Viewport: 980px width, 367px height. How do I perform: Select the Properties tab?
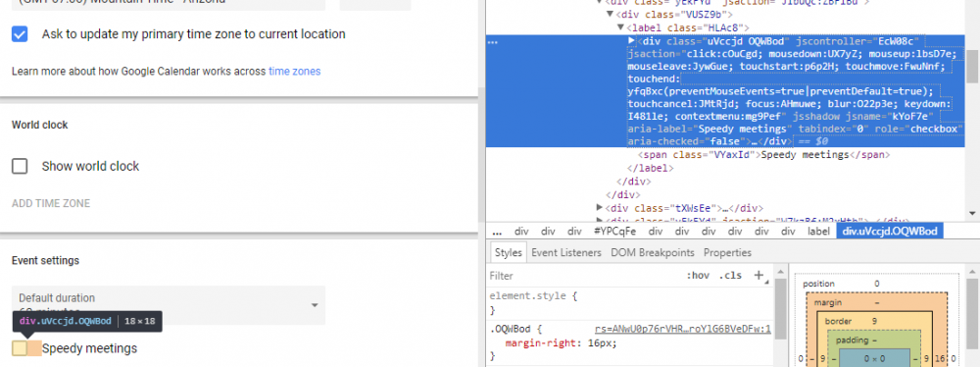coord(727,252)
